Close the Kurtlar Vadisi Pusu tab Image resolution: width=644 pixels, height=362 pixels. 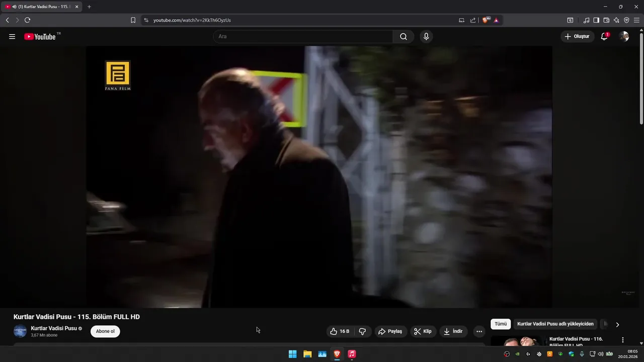click(76, 7)
